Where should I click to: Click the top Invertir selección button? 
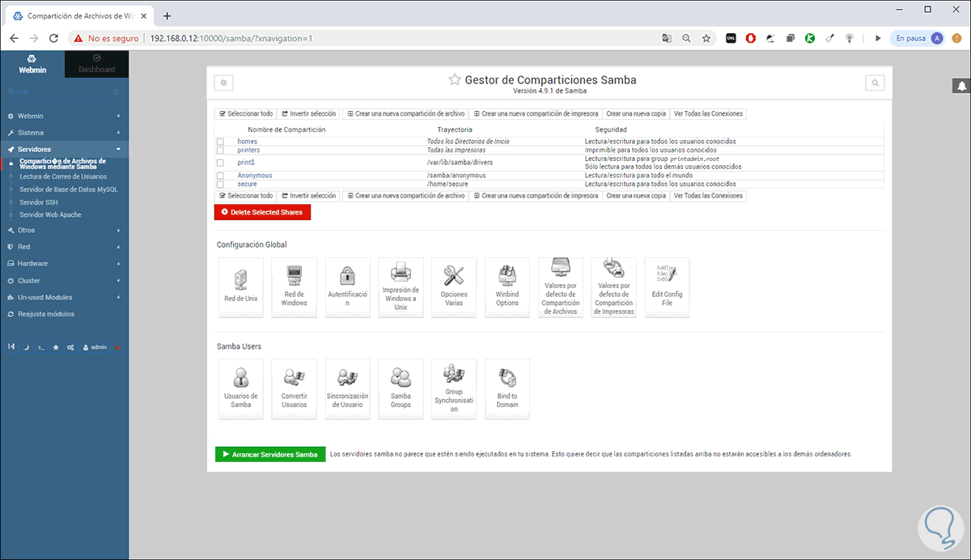pyautogui.click(x=308, y=114)
